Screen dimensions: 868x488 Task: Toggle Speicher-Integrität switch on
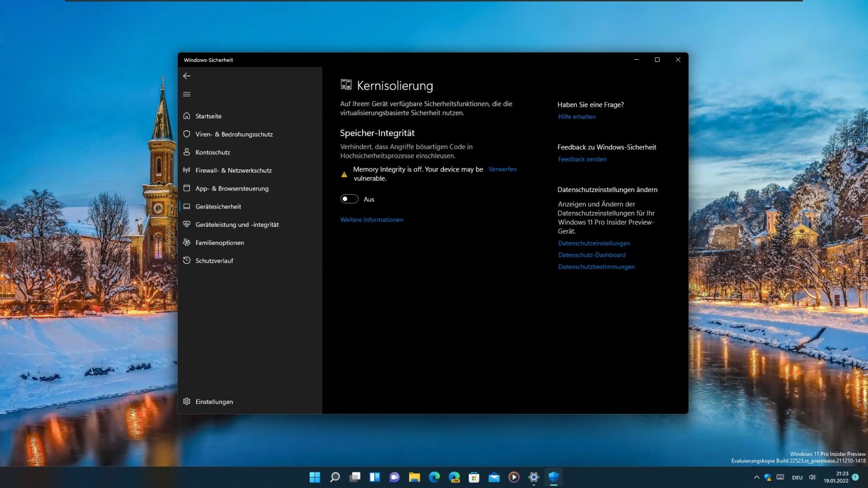click(349, 199)
